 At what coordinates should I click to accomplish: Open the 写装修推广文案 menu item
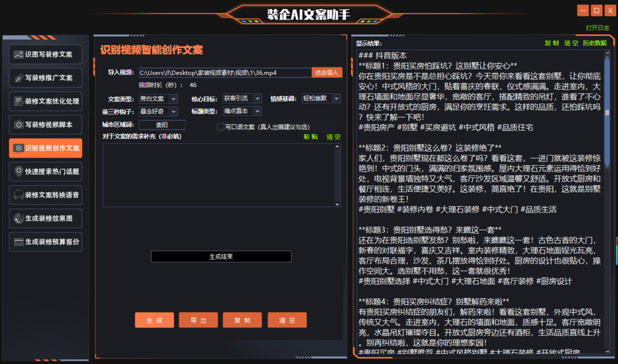click(x=46, y=78)
